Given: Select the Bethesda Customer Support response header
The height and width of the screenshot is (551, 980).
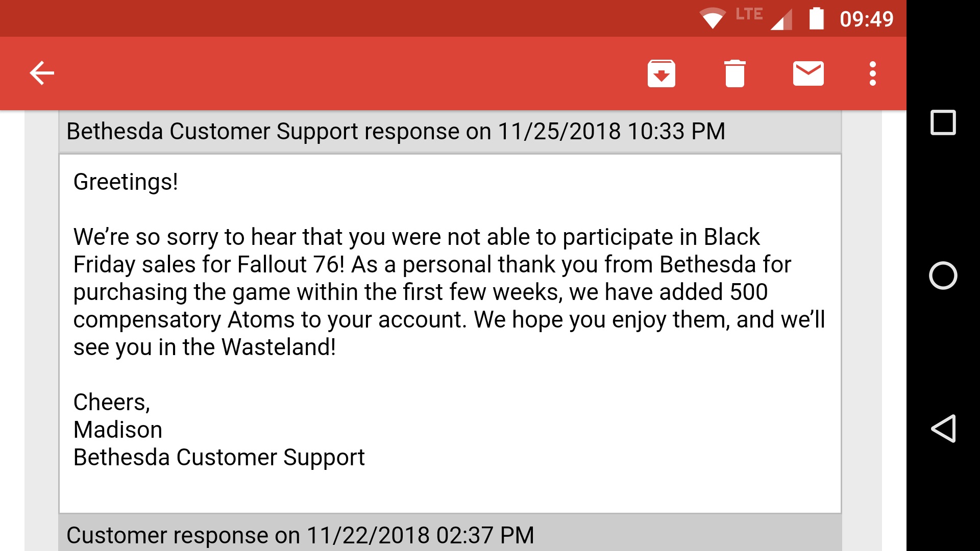Looking at the screenshot, I should pyautogui.click(x=396, y=132).
